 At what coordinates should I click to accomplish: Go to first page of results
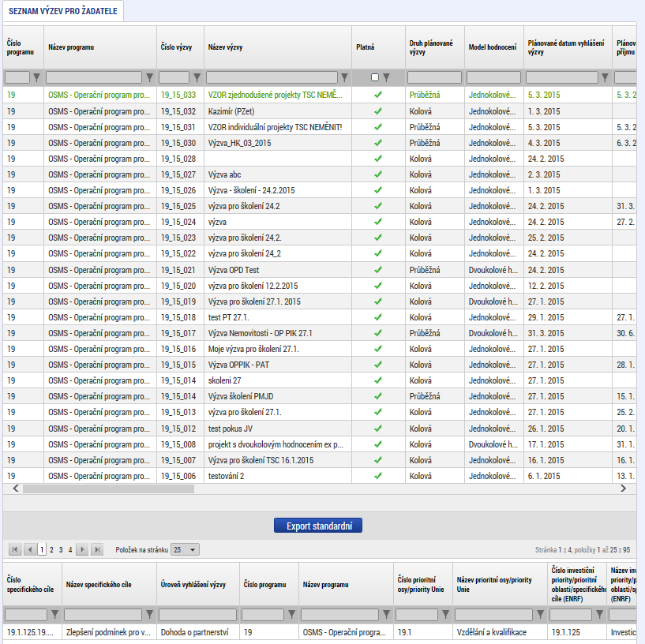point(15,549)
